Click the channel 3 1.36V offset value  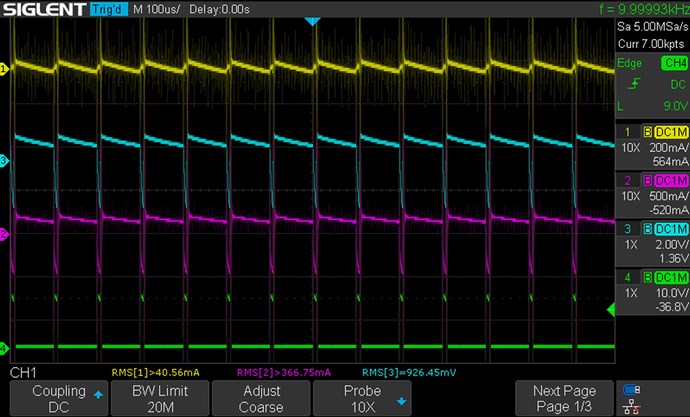click(x=673, y=259)
